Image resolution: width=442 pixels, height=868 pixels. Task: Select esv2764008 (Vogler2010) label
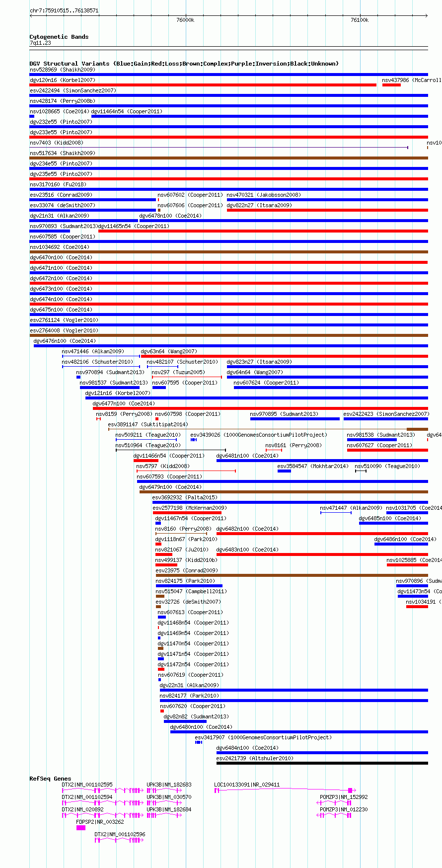click(64, 330)
